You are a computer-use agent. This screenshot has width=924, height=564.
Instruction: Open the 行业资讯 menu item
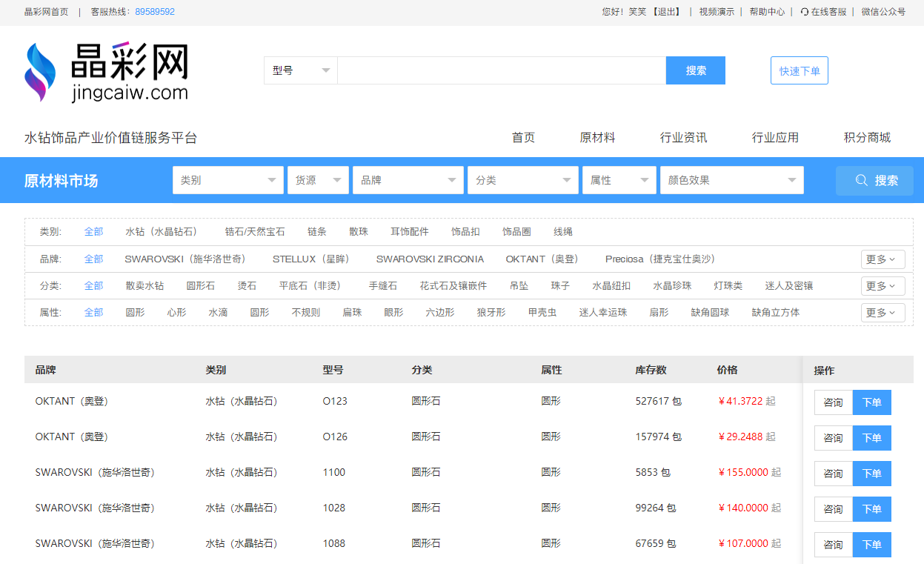pos(683,137)
